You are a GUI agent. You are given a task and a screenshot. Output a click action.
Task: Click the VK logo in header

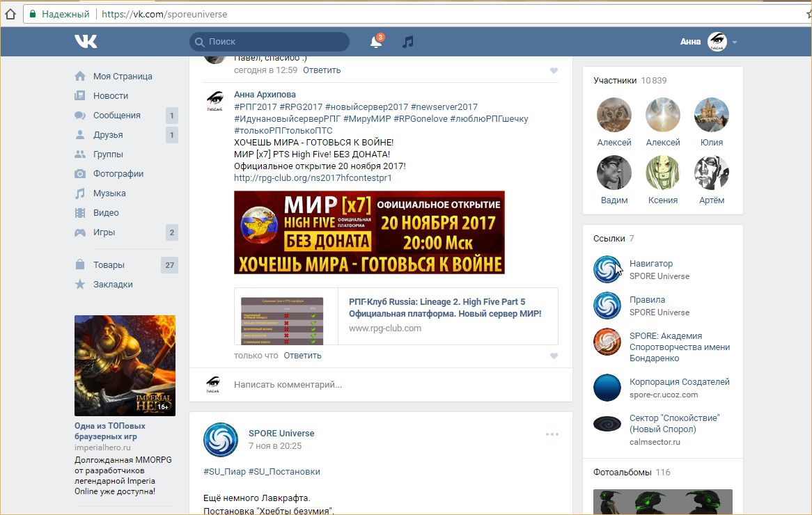pyautogui.click(x=86, y=42)
